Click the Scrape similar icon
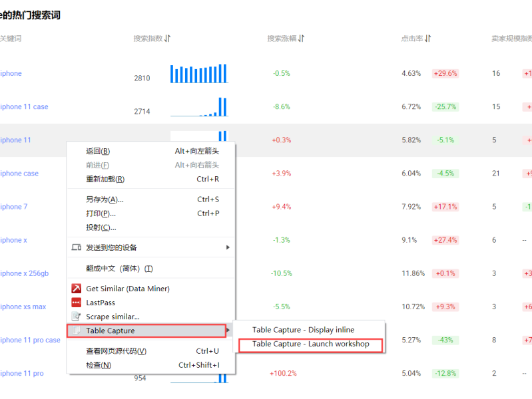 [77, 317]
